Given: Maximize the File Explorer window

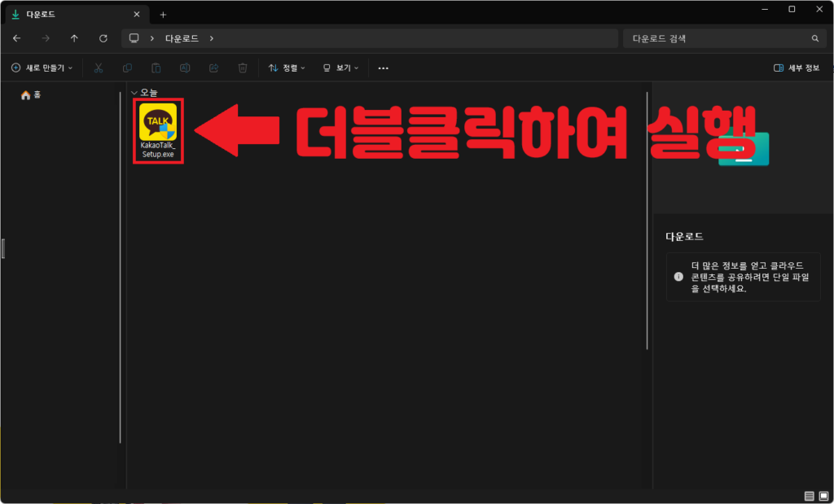Looking at the screenshot, I should click(x=792, y=9).
